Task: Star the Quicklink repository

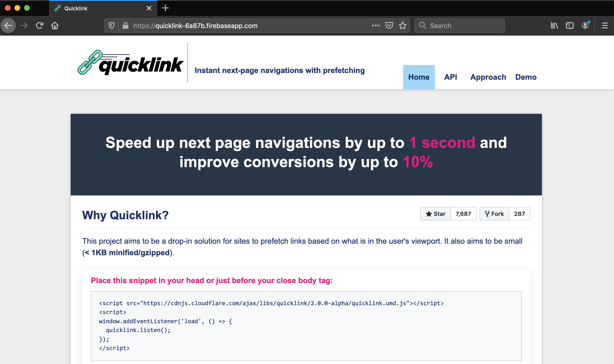Action: click(435, 214)
